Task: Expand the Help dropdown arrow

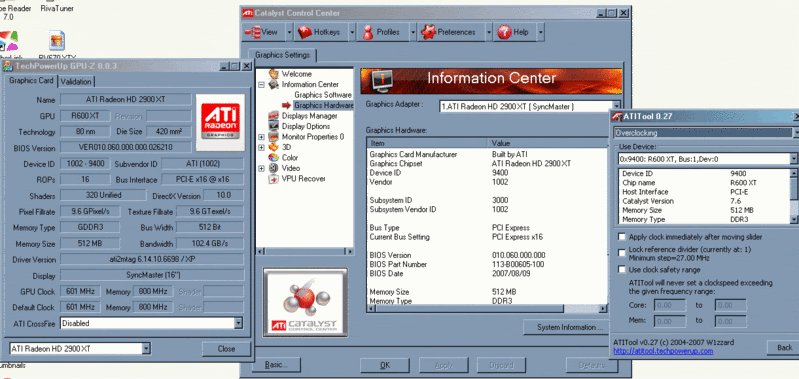Action: [x=540, y=32]
